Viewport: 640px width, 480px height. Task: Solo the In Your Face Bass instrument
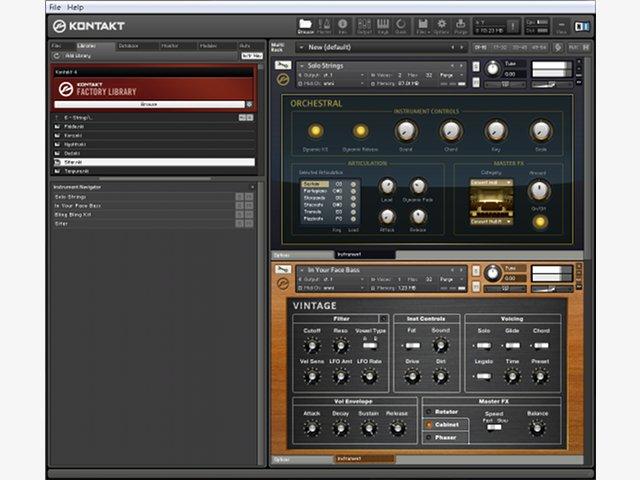tap(476, 271)
